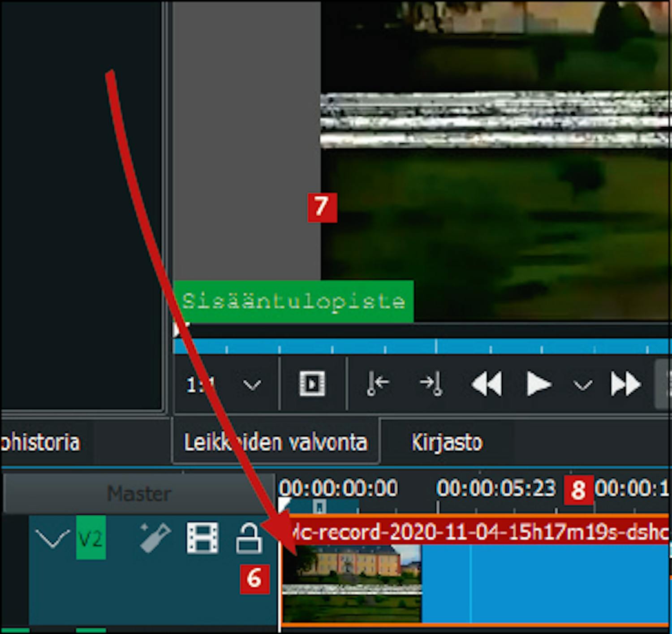Viewport: 672px width, 634px height.
Task: Click the Rewind double-arrow button
Action: pyautogui.click(x=487, y=384)
